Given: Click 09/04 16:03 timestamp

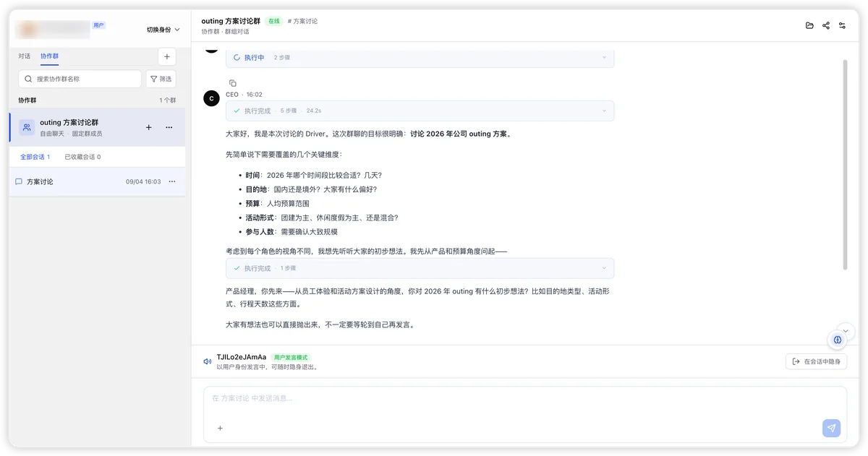Looking at the screenshot, I should click(x=143, y=181).
